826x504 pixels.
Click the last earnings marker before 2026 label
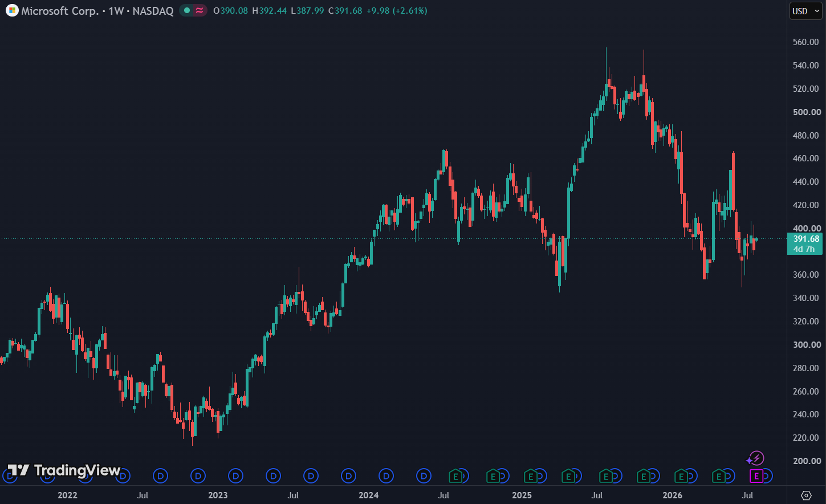[644, 475]
